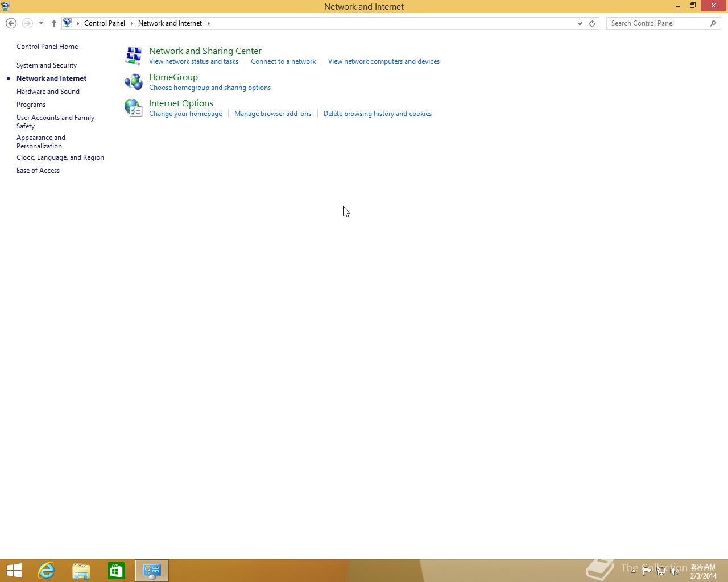Click View network computers and devices

click(x=384, y=61)
